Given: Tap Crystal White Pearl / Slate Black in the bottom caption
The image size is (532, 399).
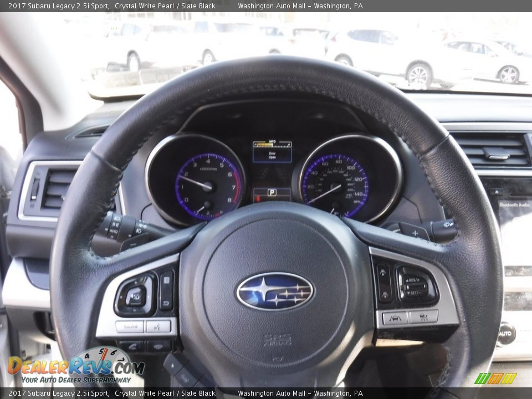Looking at the screenshot, I should coord(165,393).
